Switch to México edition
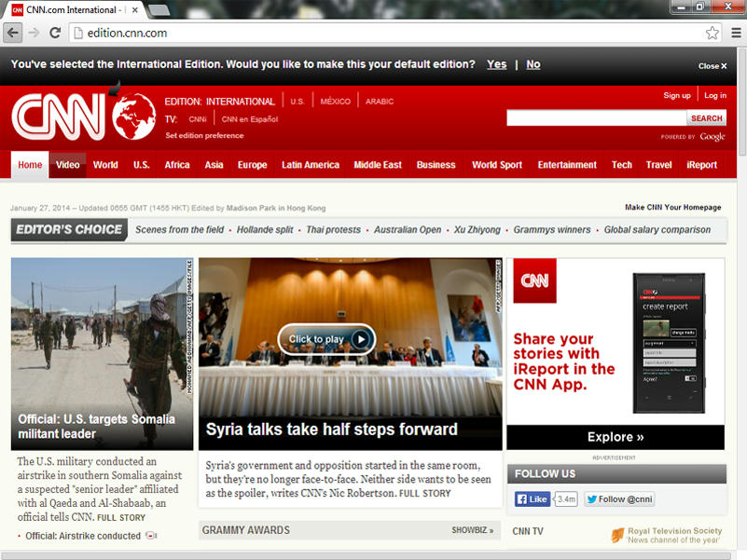The height and width of the screenshot is (560, 747). click(x=335, y=102)
